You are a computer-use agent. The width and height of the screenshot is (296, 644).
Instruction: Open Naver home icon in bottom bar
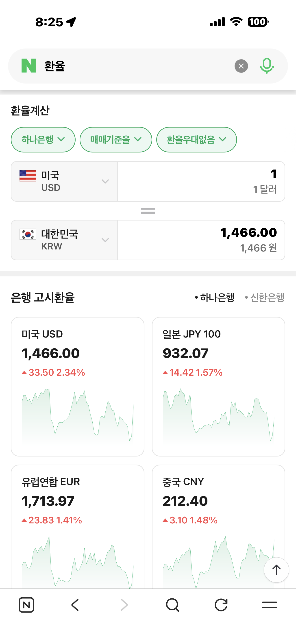[x=26, y=605]
